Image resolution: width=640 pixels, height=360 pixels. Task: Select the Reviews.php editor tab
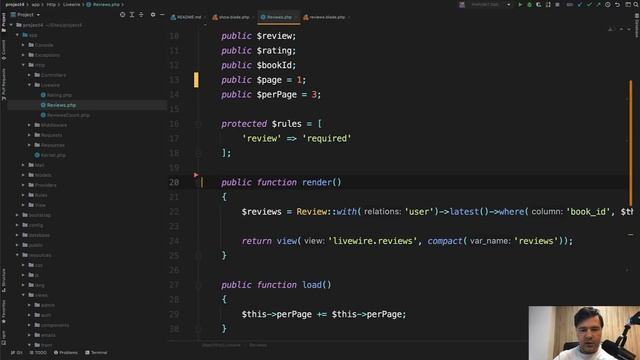click(x=279, y=17)
